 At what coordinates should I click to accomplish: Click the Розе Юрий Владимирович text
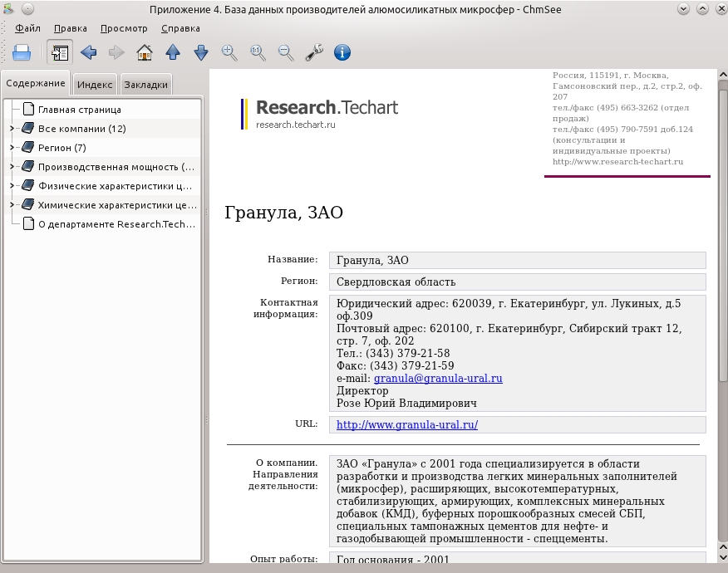click(x=406, y=404)
